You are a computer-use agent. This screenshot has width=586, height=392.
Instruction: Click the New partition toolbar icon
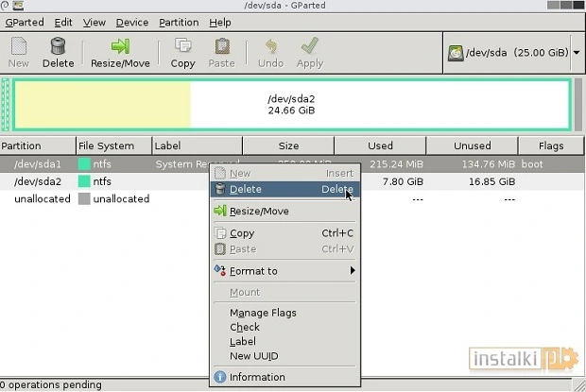(18, 46)
